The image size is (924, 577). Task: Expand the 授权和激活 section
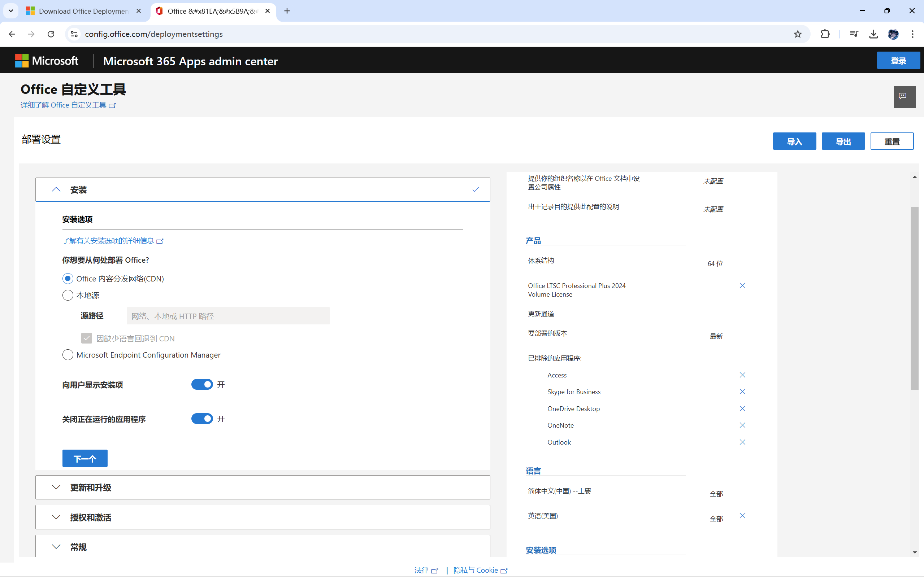[263, 517]
